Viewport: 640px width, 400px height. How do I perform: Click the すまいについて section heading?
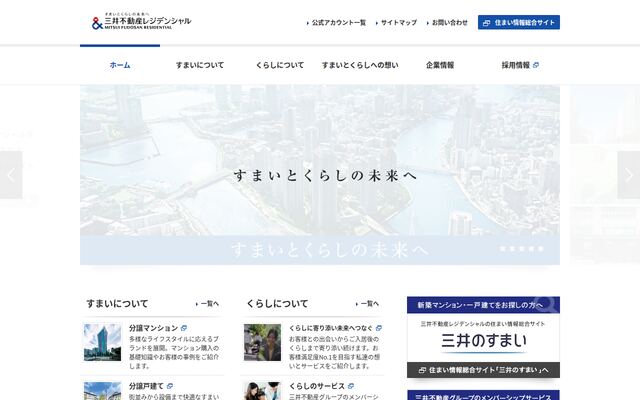coord(117,304)
